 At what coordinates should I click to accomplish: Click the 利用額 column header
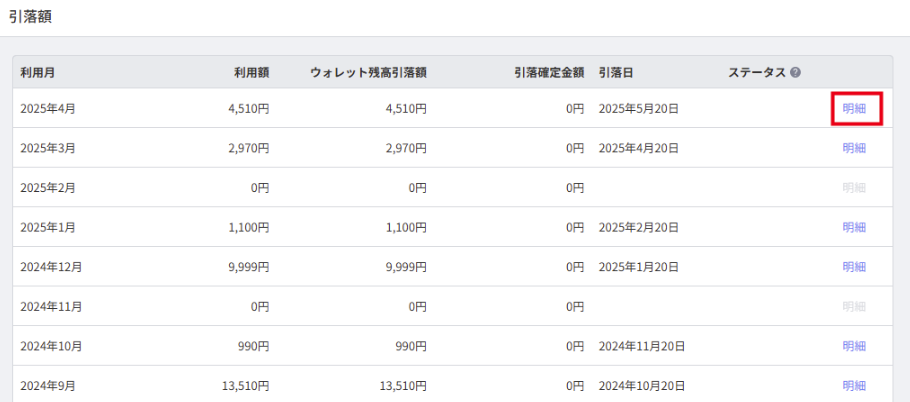251,73
